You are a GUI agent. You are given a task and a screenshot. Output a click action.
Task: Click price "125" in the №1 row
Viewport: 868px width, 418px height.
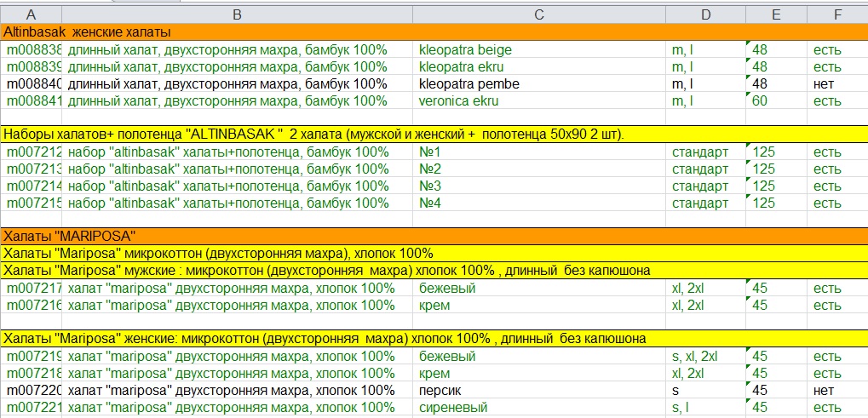tap(763, 152)
